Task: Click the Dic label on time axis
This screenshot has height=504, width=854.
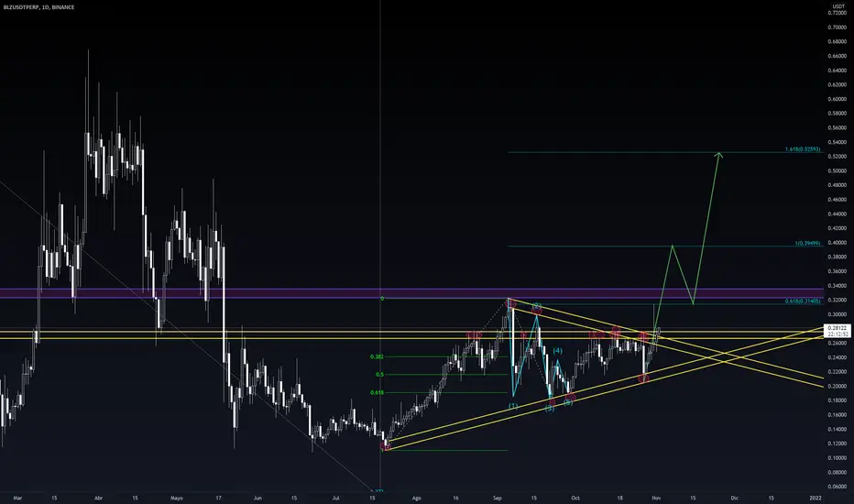Action: pyautogui.click(x=735, y=498)
